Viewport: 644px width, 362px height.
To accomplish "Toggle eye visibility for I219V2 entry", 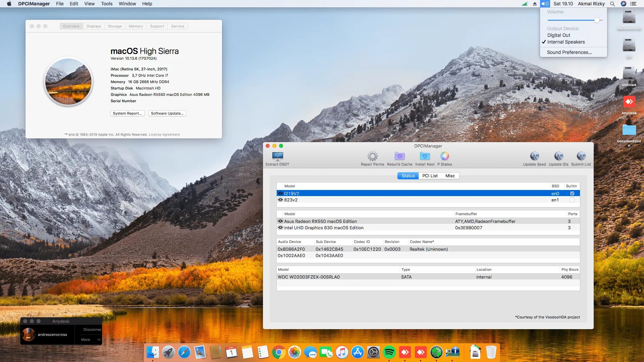I will [x=280, y=193].
